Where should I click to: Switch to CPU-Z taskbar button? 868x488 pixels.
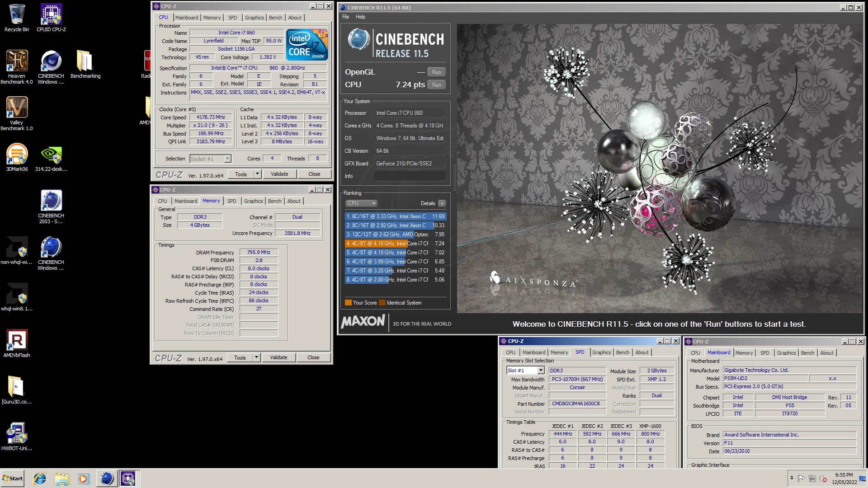128,479
